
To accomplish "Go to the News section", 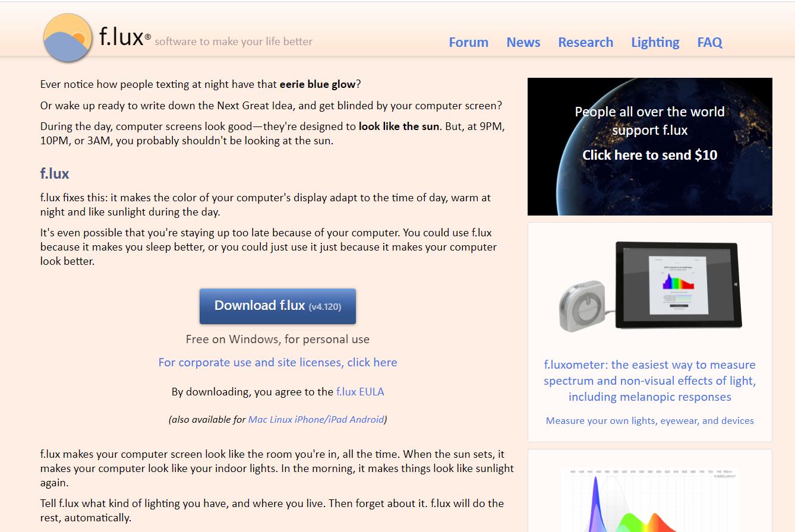I will click(523, 42).
